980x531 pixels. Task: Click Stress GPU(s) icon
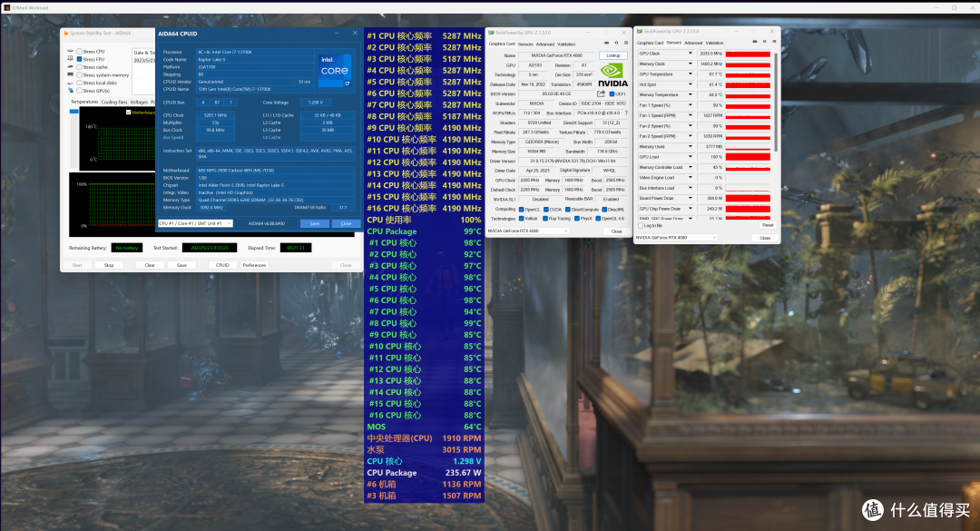click(71, 91)
